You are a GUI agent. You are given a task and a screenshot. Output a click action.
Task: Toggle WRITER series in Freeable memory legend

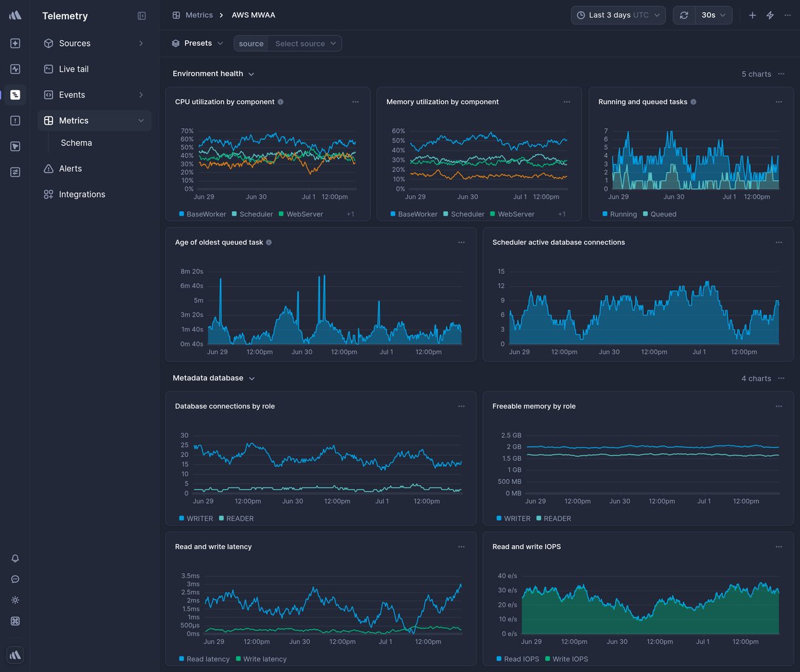(514, 518)
